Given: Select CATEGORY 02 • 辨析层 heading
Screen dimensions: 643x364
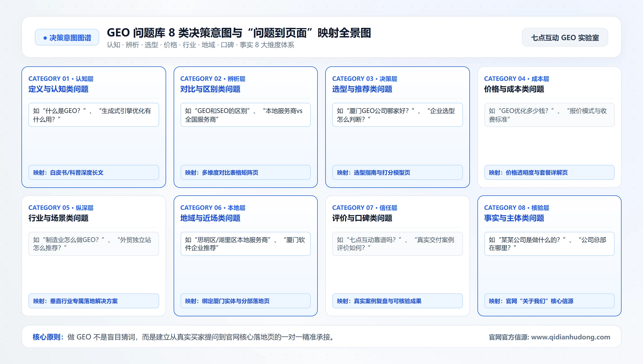Looking at the screenshot, I should point(213,79).
